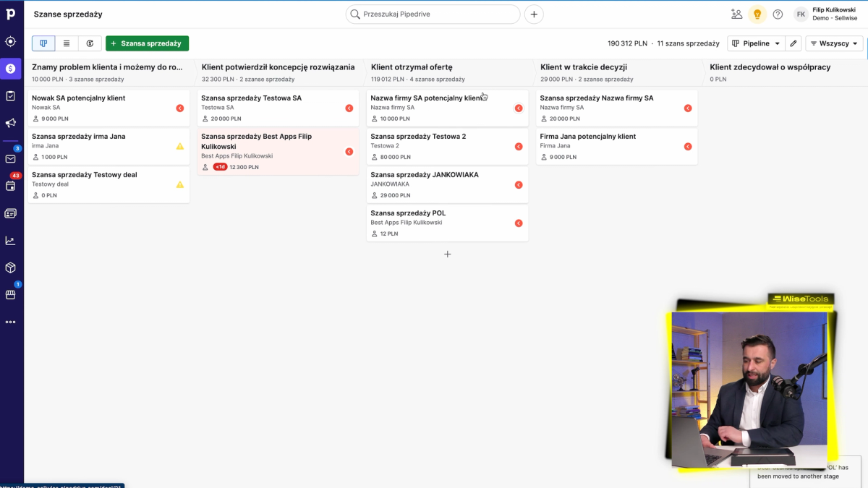Open deal Firma Jana potencjalny klient
The width and height of the screenshot is (868, 488).
pos(617,146)
